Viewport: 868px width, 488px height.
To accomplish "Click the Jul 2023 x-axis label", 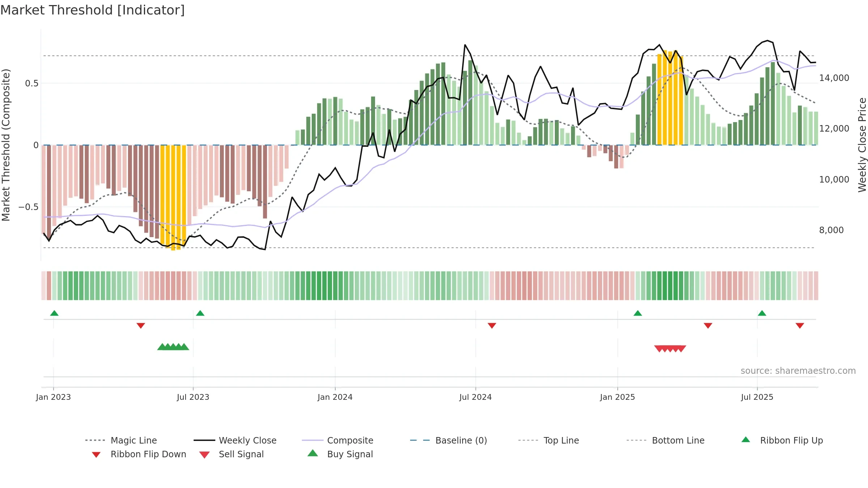I will [193, 397].
